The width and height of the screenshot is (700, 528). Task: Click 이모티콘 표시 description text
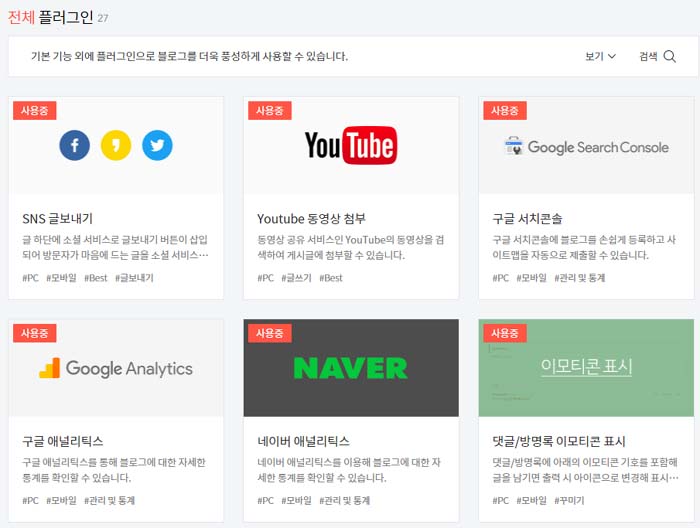point(585,470)
